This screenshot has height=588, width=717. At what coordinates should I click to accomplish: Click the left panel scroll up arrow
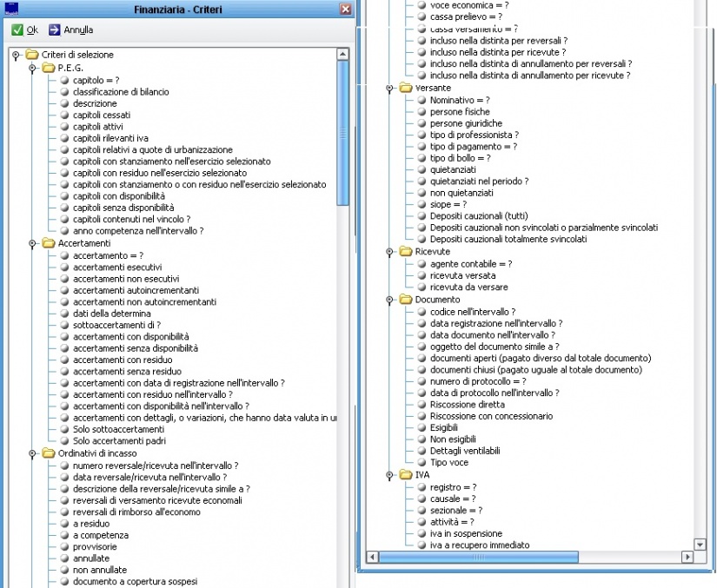(343, 55)
